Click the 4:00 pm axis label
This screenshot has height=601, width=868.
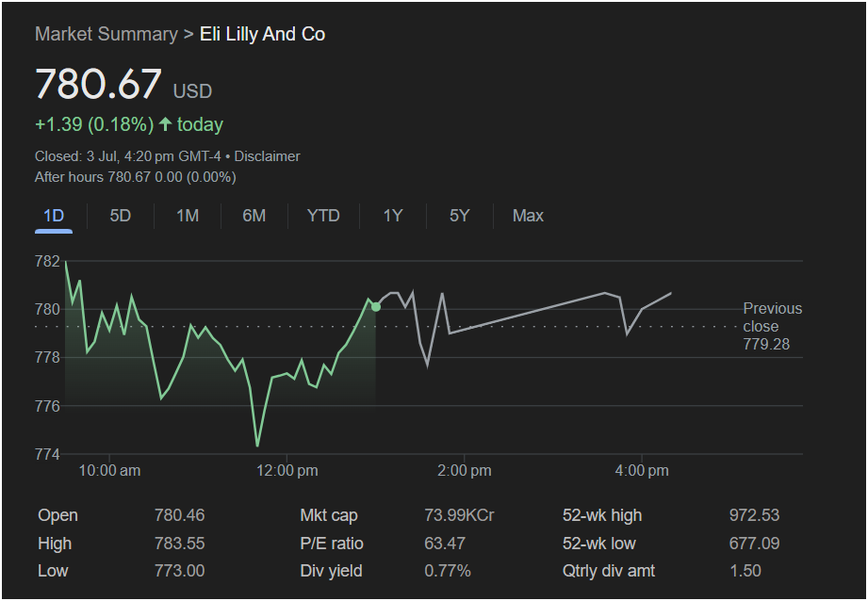(642, 471)
